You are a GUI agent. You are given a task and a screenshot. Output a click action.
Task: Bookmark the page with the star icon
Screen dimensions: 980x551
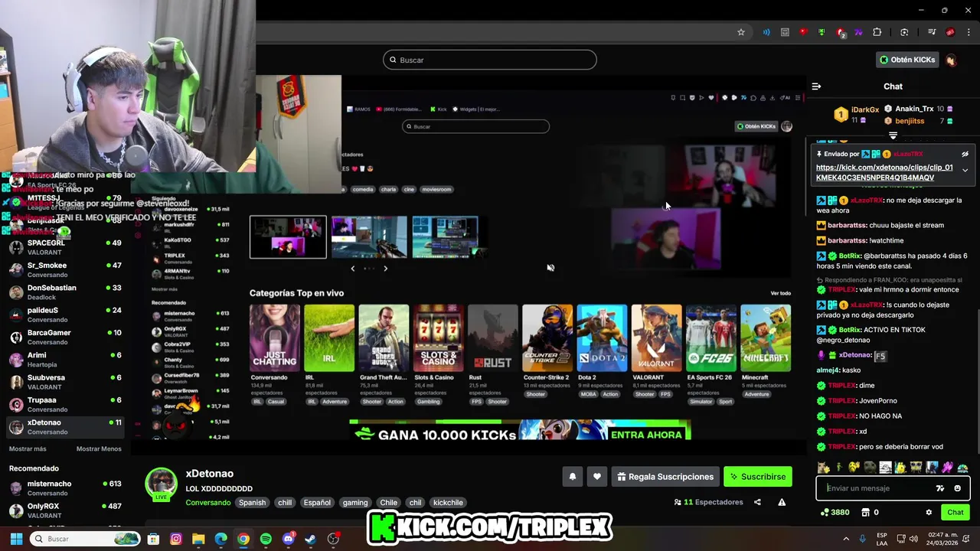[x=741, y=32]
